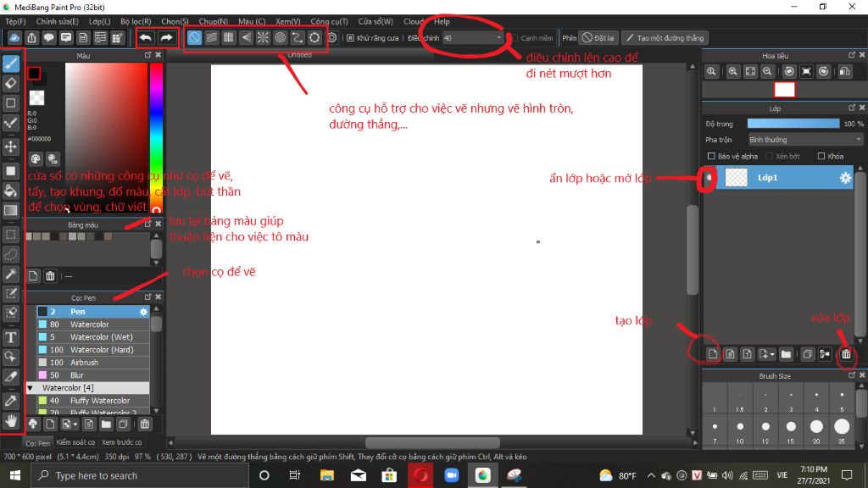
Task: Click the Windows search box
Action: (x=140, y=475)
